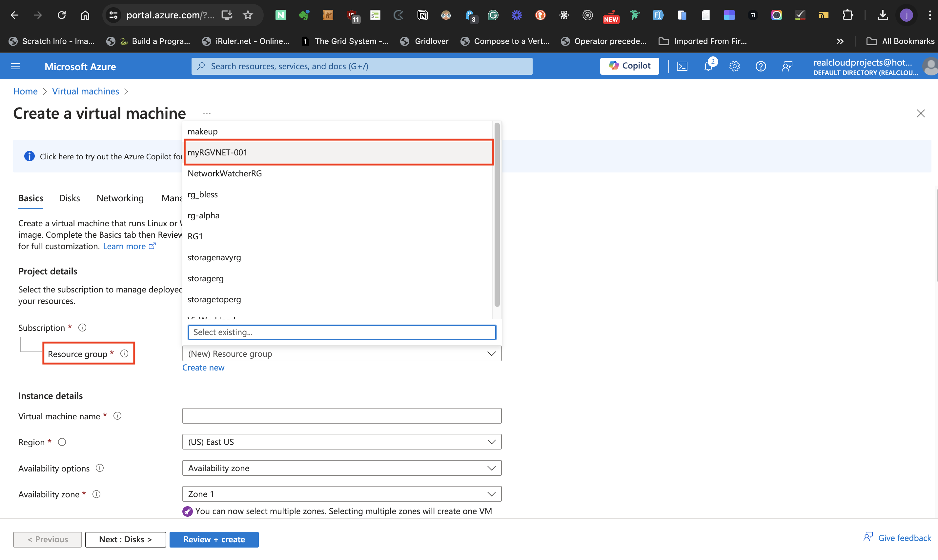Open the Grammarly browser extension

(493, 15)
